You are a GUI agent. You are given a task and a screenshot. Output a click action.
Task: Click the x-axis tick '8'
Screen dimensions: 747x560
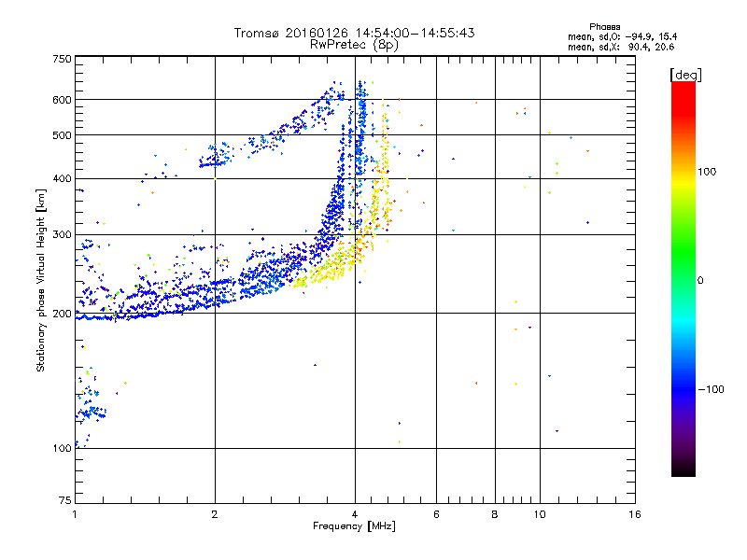pyautogui.click(x=495, y=514)
